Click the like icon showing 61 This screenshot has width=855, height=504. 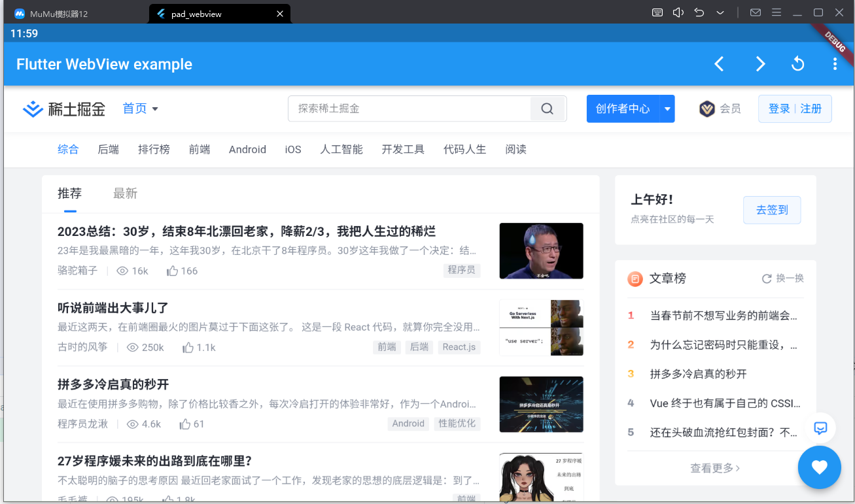coord(185,424)
